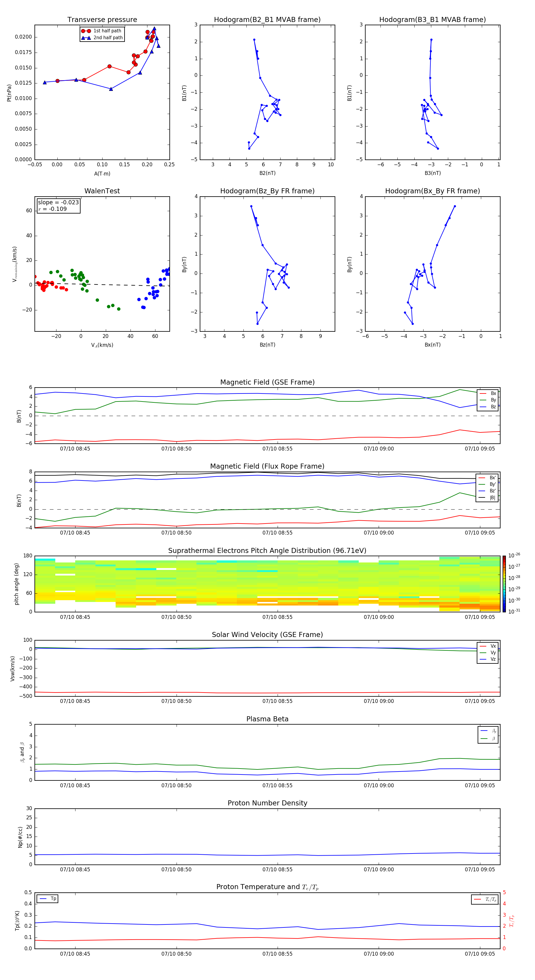Click the 'pitch angle (deg)' axis label
The width and height of the screenshot is (535, 980).
[x=16, y=584]
